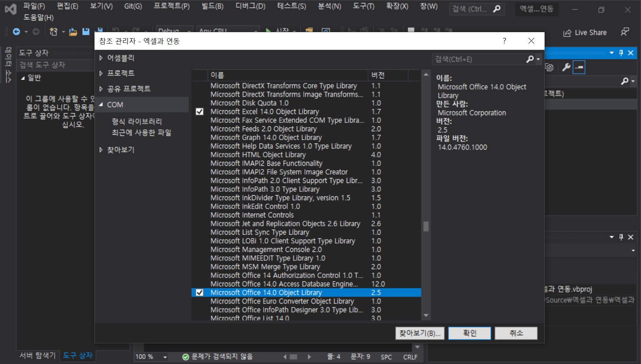Click the magnifier in top search box
Screen dimensions: 641x364
click(497, 9)
